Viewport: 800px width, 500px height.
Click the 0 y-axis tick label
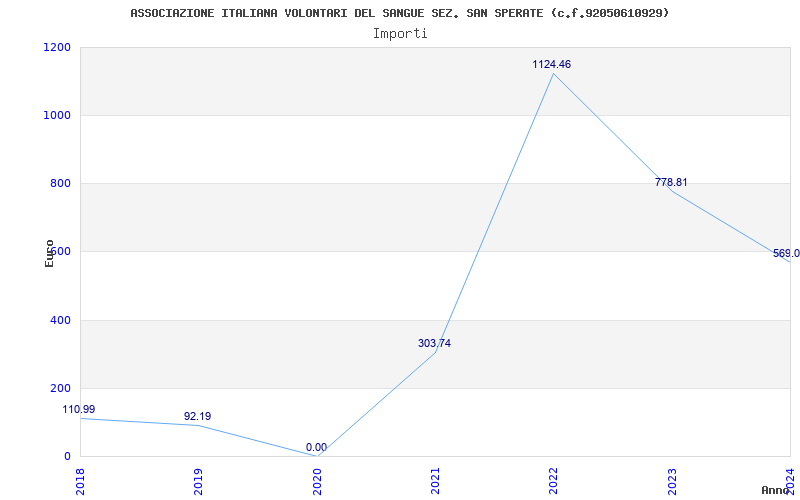pyautogui.click(x=67, y=457)
